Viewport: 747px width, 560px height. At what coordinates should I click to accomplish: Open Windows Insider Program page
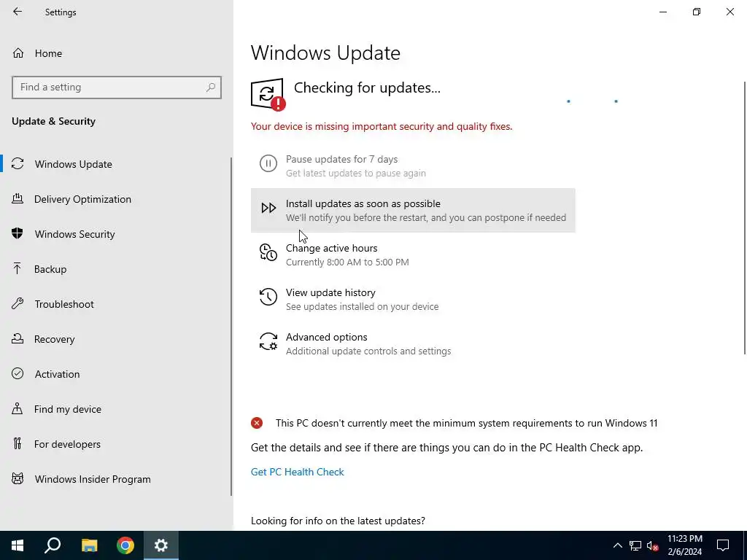116,479
